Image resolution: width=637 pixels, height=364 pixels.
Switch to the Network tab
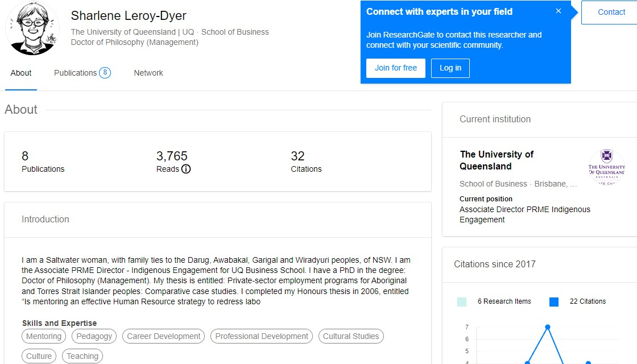coord(148,73)
